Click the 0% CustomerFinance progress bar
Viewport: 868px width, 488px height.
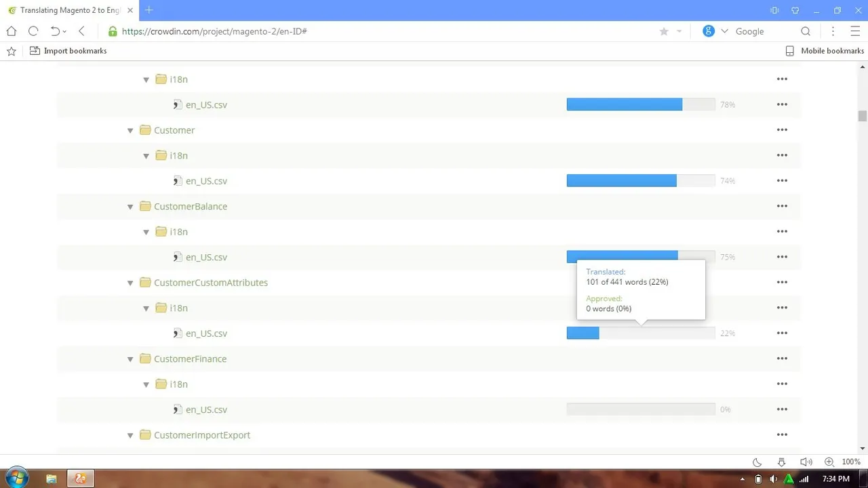(641, 409)
